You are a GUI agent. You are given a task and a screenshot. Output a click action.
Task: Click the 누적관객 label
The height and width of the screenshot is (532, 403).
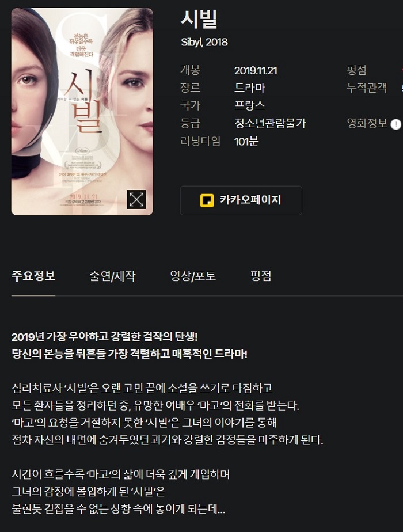(x=367, y=88)
